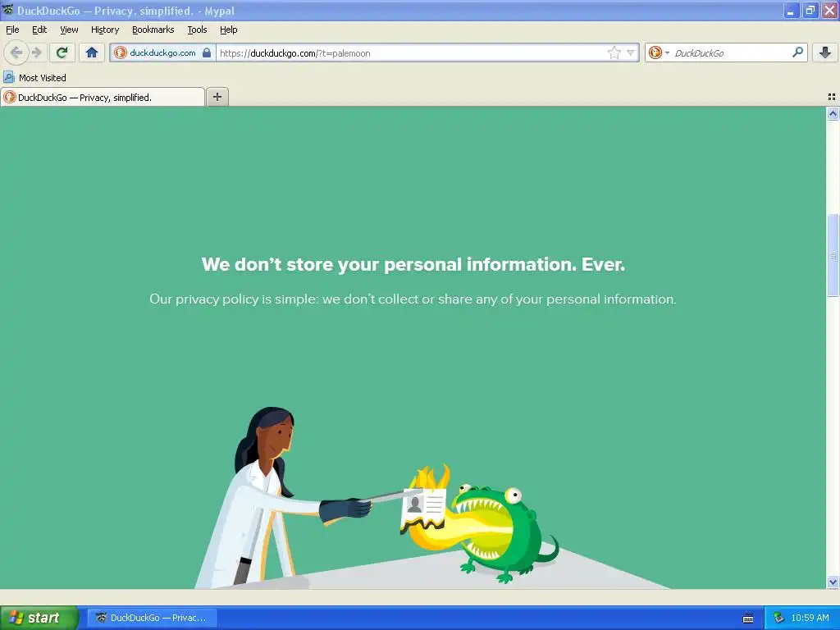Open the View menu
This screenshot has width=840, height=630.
point(69,30)
